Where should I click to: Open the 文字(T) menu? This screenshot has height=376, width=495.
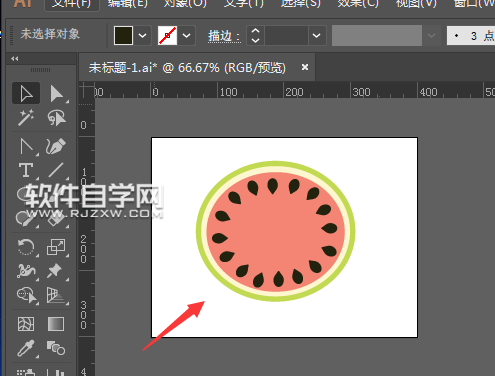[x=243, y=3]
